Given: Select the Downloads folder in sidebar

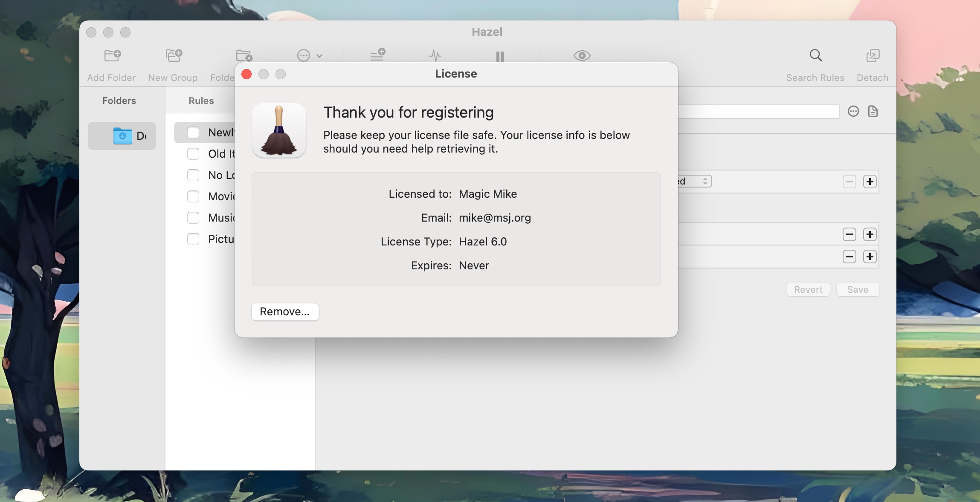Looking at the screenshot, I should click(122, 136).
